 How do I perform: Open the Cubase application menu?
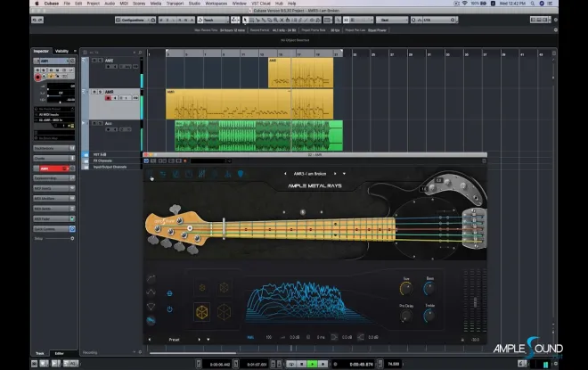(52, 4)
